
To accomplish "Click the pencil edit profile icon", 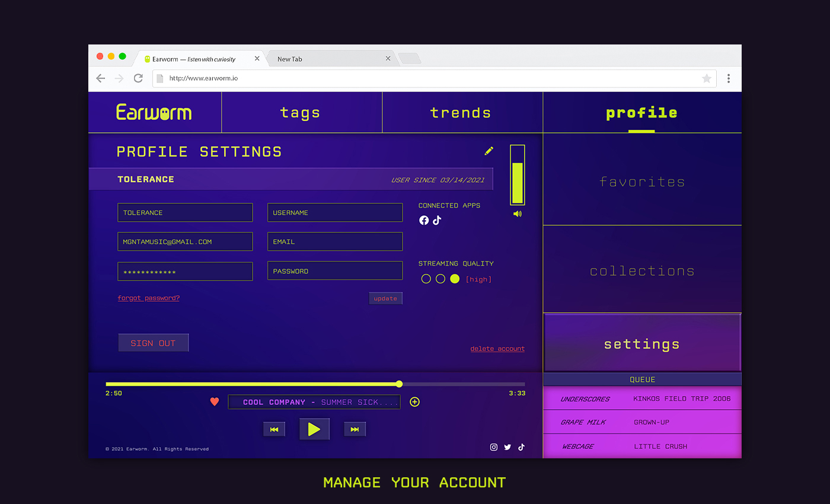I will [x=489, y=151].
